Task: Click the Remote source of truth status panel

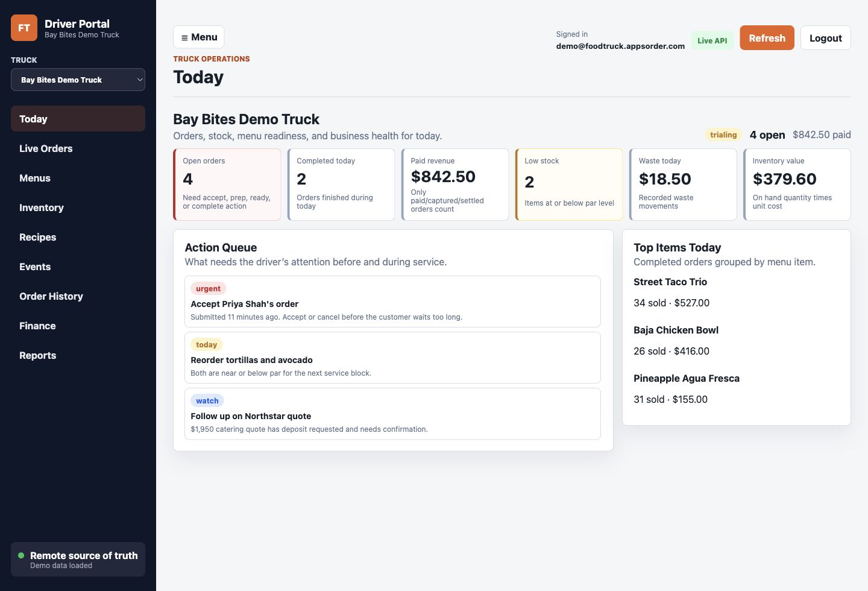Action: tap(78, 559)
